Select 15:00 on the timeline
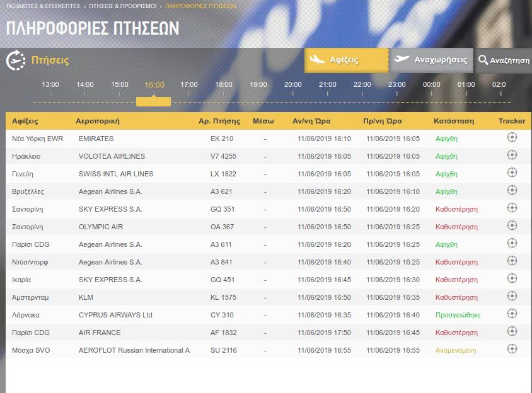 coord(119,84)
